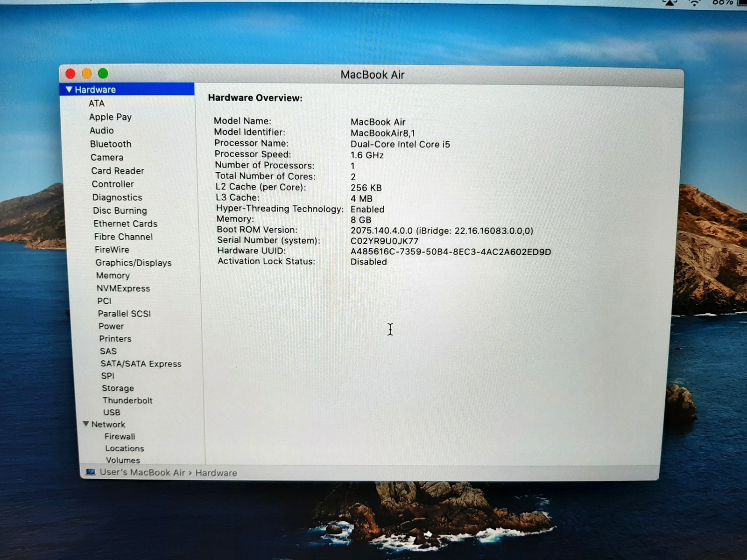The height and width of the screenshot is (560, 747).
Task: Click the Hyper-Threading Technology value Enabled
Action: 367,210
